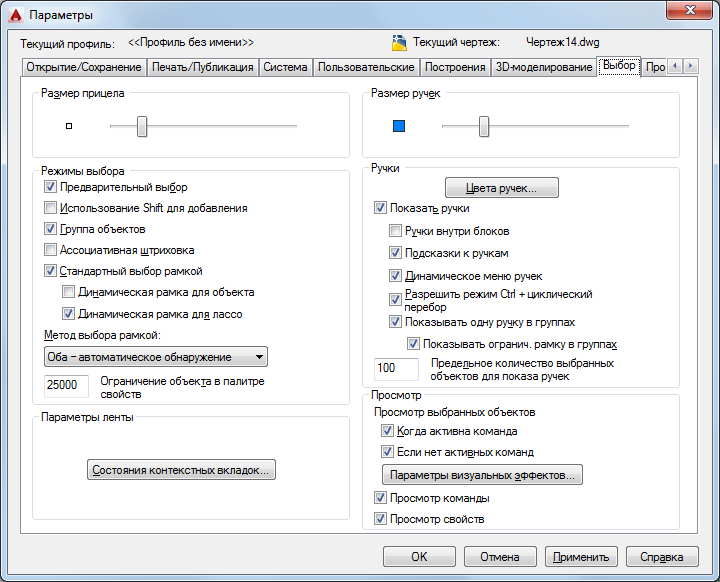Toggle Показывать одну ручку в группах
The image size is (720, 582).
(x=395, y=322)
